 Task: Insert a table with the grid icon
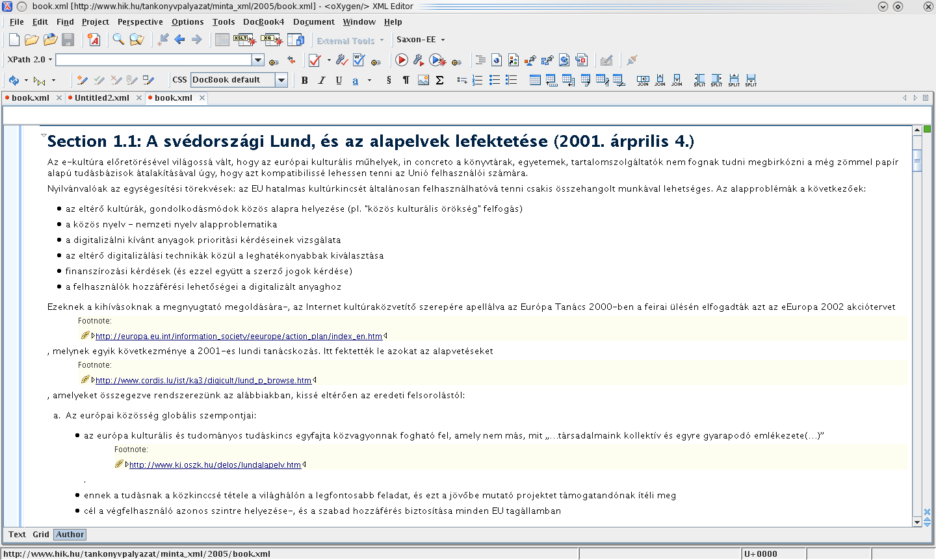[535, 81]
